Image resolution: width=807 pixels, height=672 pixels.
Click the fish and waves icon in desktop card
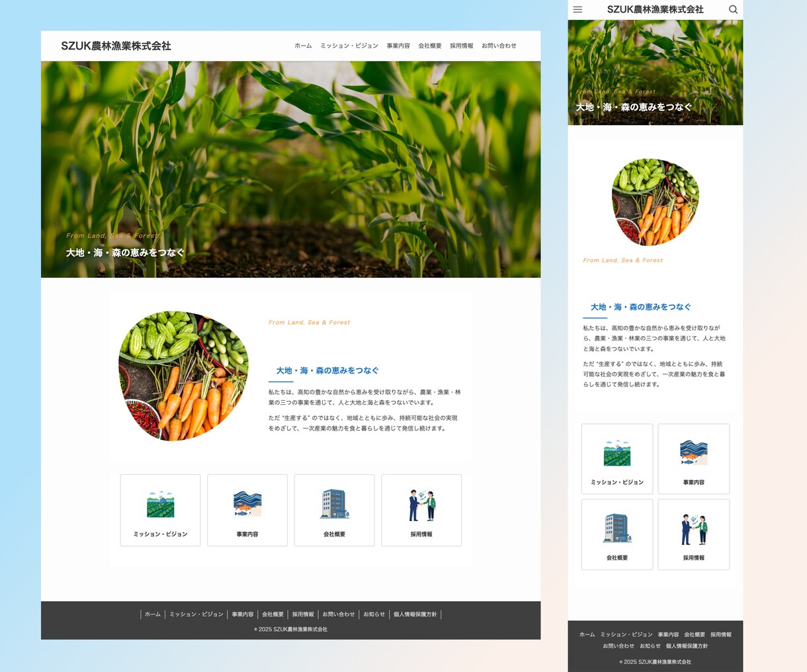point(247,504)
